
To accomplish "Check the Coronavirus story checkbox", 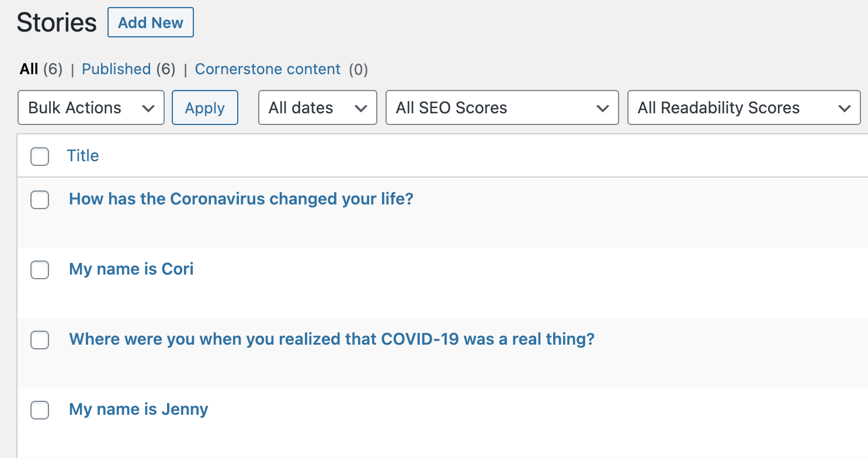I will tap(39, 200).
